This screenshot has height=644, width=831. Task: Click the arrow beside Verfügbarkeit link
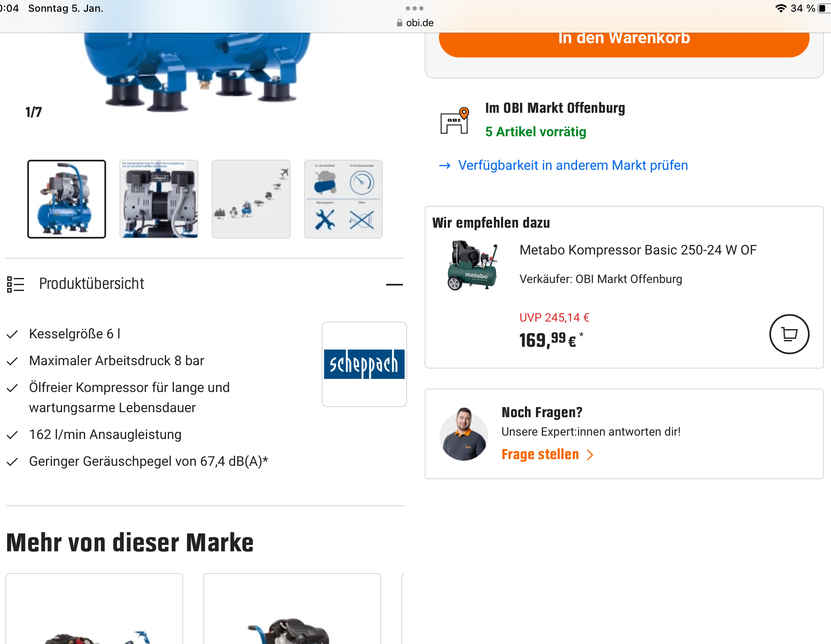pyautogui.click(x=445, y=166)
